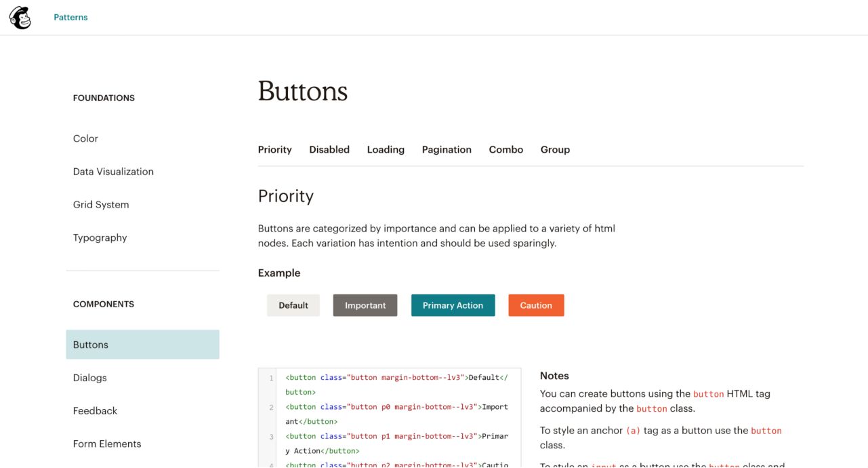Click the Default example button
This screenshot has height=468, width=868.
pyautogui.click(x=293, y=305)
